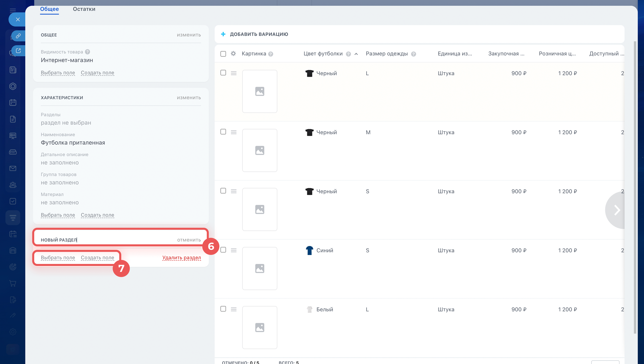The height and width of the screenshot is (364, 644).
Task: Click help icon next to Видимость товара
Action: (x=87, y=52)
